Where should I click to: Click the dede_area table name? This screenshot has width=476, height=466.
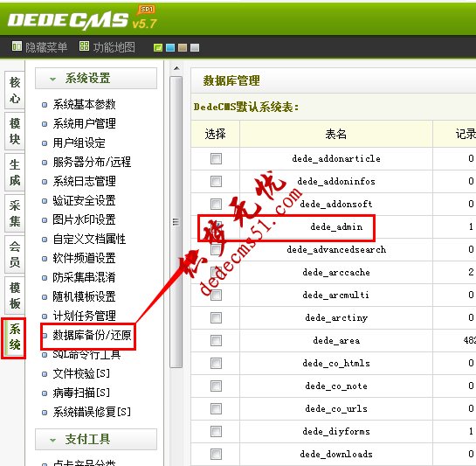click(x=336, y=340)
